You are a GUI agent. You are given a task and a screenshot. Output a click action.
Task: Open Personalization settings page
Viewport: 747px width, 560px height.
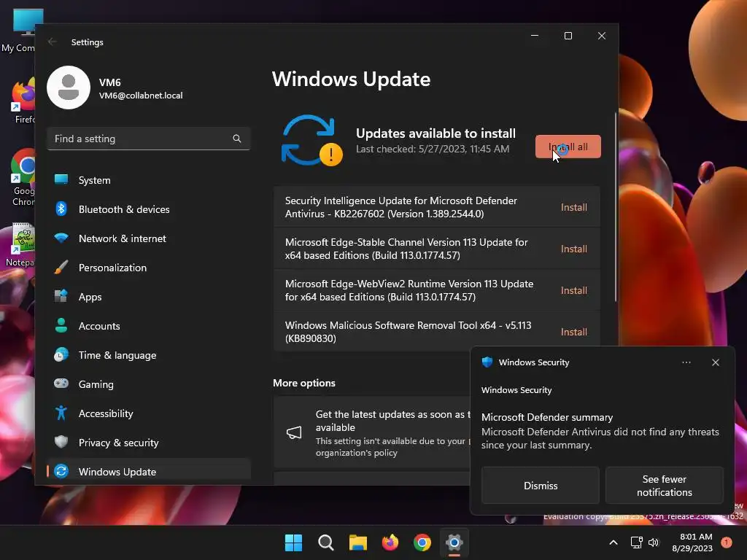click(149, 268)
